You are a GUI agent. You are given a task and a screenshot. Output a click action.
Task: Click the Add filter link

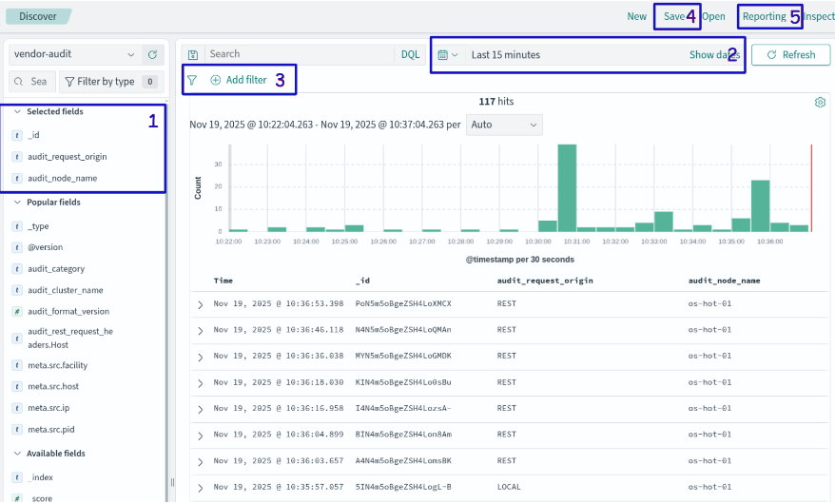pos(239,81)
